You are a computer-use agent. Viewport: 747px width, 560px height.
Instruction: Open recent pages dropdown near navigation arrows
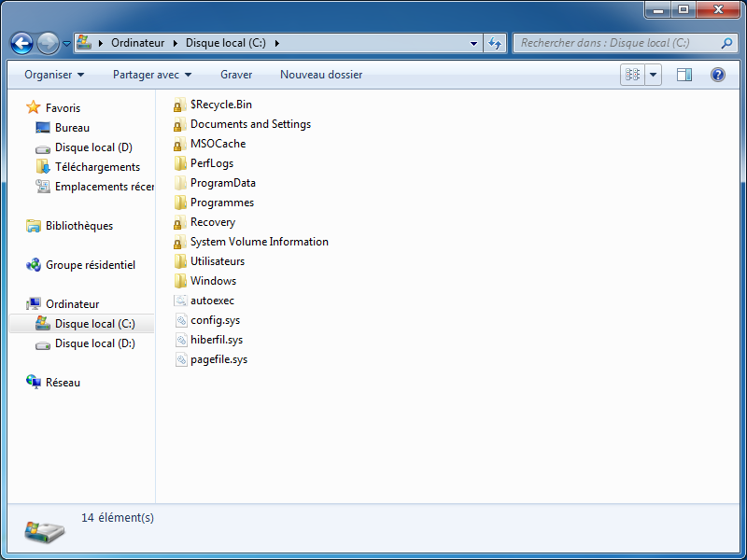(x=66, y=44)
